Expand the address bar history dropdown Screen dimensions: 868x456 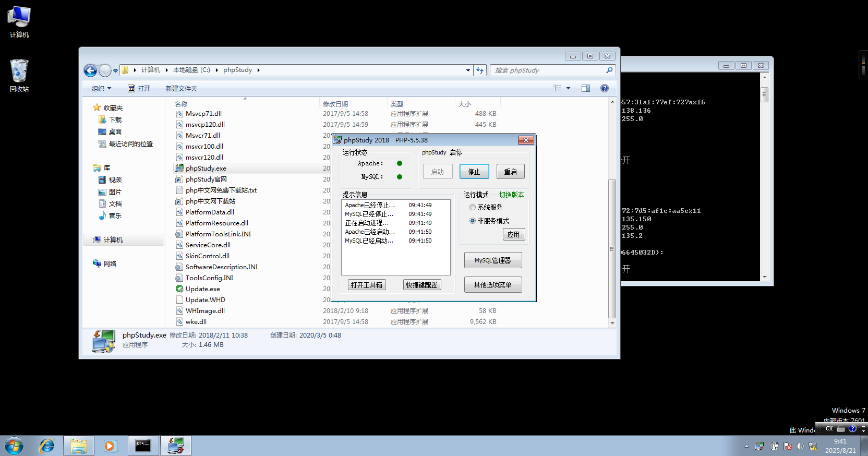pyautogui.click(x=468, y=70)
